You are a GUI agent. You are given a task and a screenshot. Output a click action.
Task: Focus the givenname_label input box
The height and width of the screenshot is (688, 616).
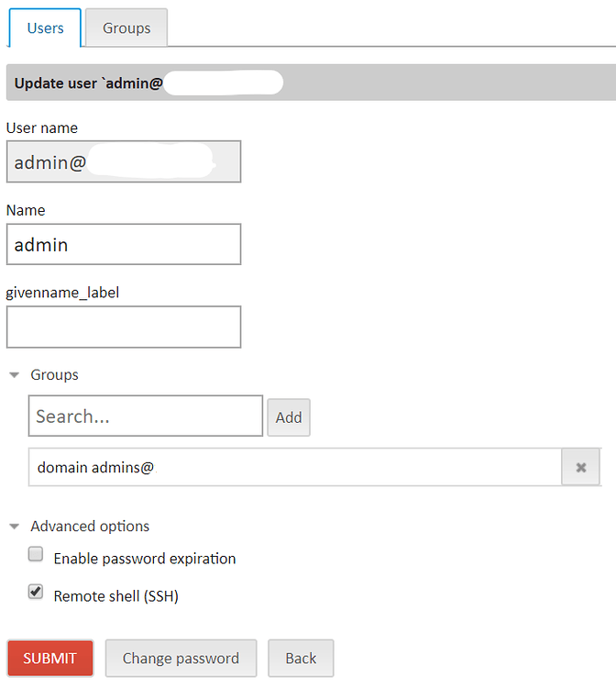point(124,327)
